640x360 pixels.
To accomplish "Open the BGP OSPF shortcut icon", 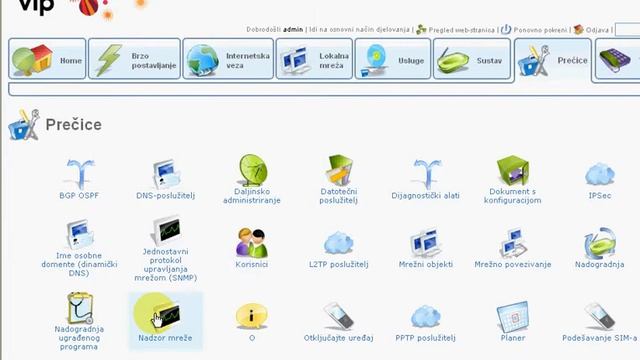I will [x=80, y=174].
